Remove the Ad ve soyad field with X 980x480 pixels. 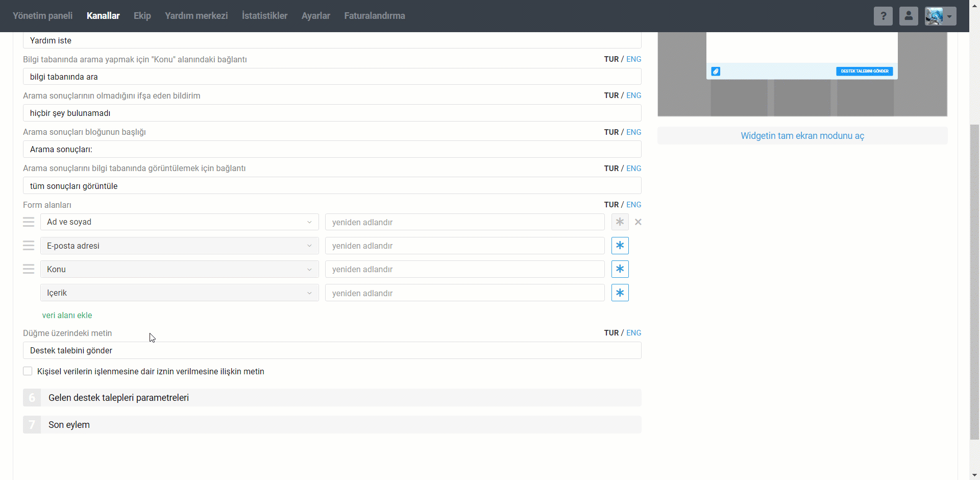[638, 222]
